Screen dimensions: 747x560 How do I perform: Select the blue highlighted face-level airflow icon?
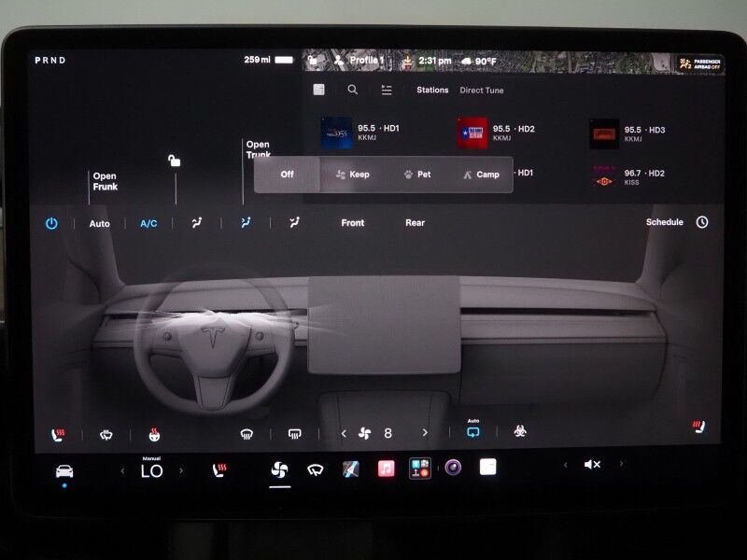pyautogui.click(x=246, y=222)
